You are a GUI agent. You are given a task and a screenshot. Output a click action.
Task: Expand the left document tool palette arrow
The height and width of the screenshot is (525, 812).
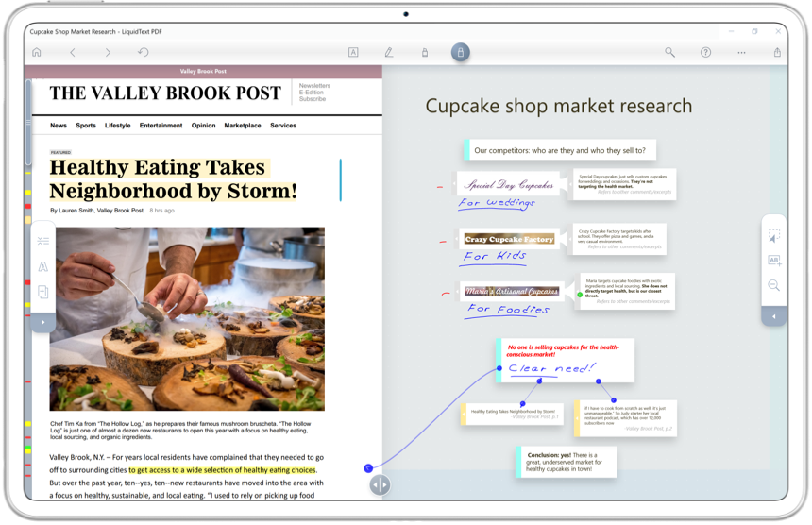(x=43, y=322)
